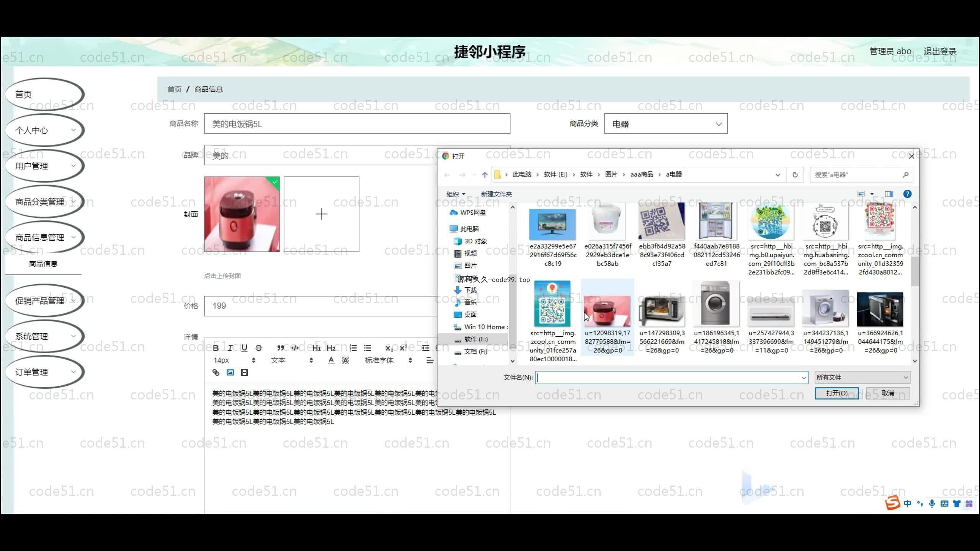This screenshot has height=551, width=980.
Task: Click 新建文件夹 in file dialog
Action: (496, 194)
